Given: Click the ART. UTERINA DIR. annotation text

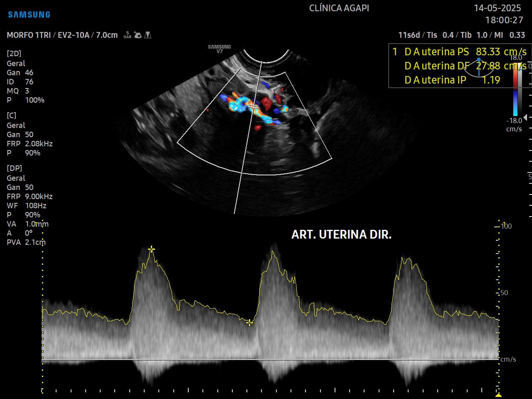Looking at the screenshot, I should tap(341, 235).
